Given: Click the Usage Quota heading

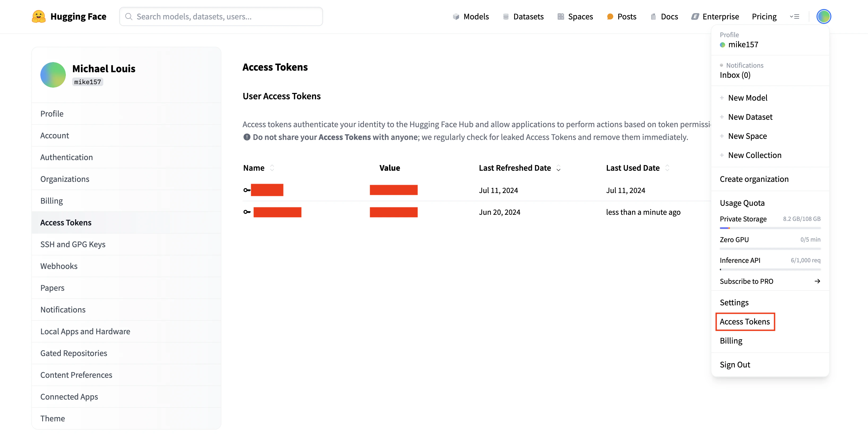Looking at the screenshot, I should [742, 203].
